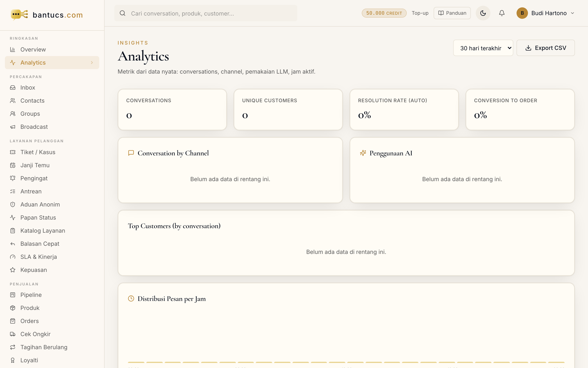Click the Tagihan Berulang repeat icon

pyautogui.click(x=13, y=347)
